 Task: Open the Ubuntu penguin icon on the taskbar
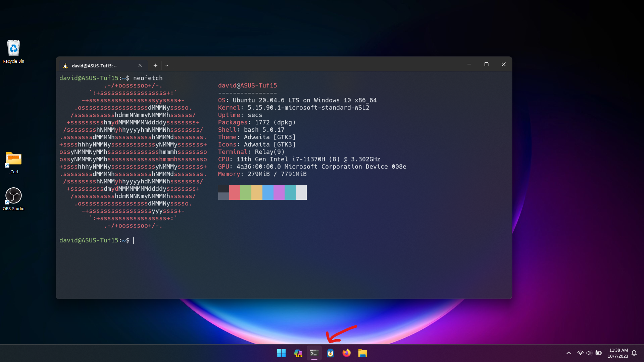click(330, 353)
